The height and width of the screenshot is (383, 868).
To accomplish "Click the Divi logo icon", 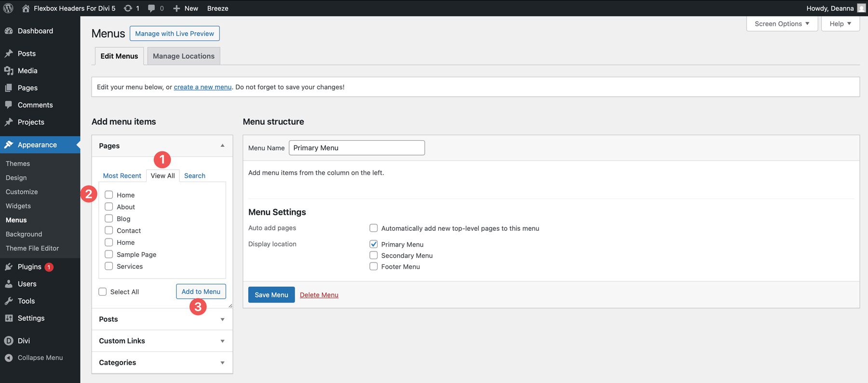I will click(x=9, y=341).
